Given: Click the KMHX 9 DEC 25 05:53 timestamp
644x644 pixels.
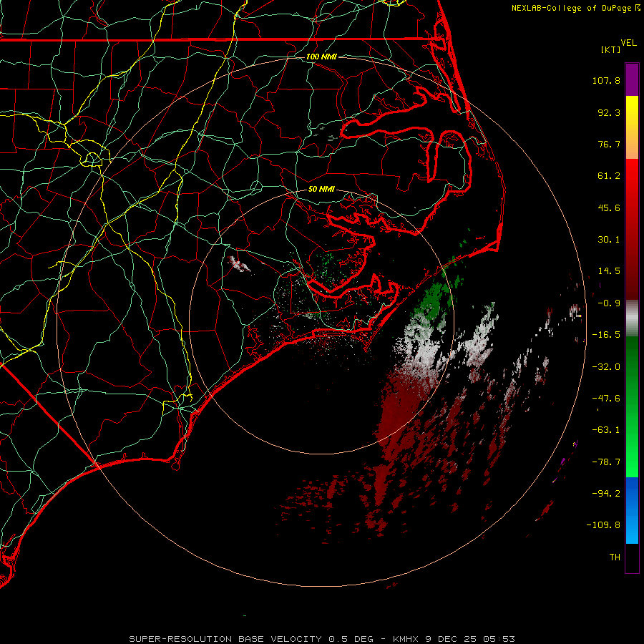Looking at the screenshot, I should click(x=454, y=639).
